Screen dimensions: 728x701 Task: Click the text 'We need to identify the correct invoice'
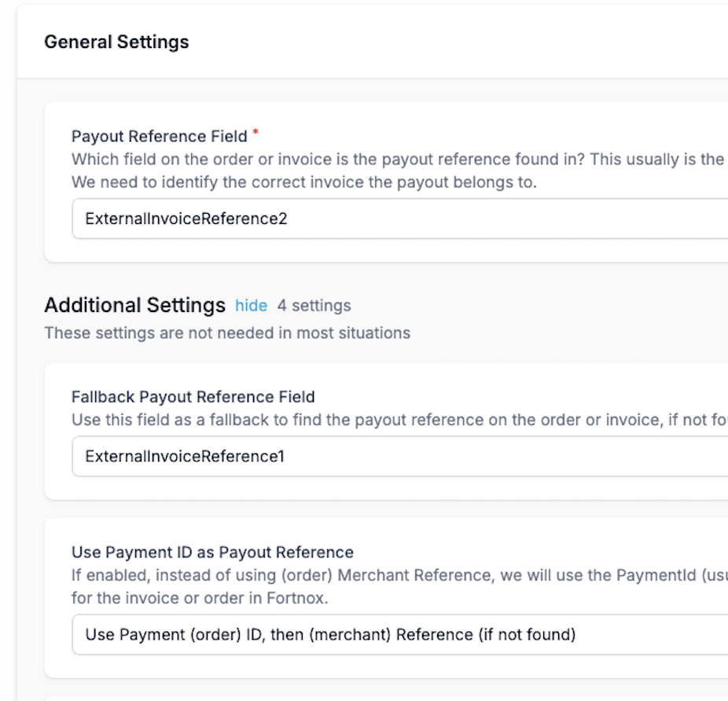pyautogui.click(x=219, y=182)
